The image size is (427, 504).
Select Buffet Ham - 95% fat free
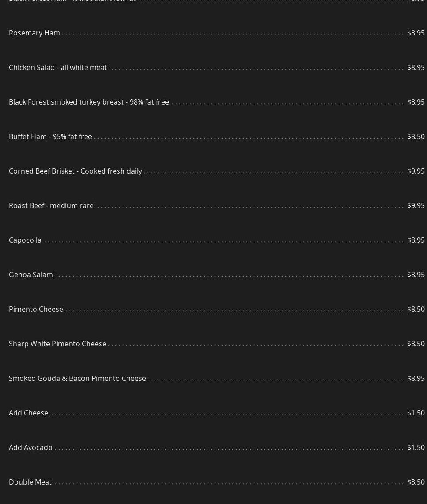(x=50, y=136)
